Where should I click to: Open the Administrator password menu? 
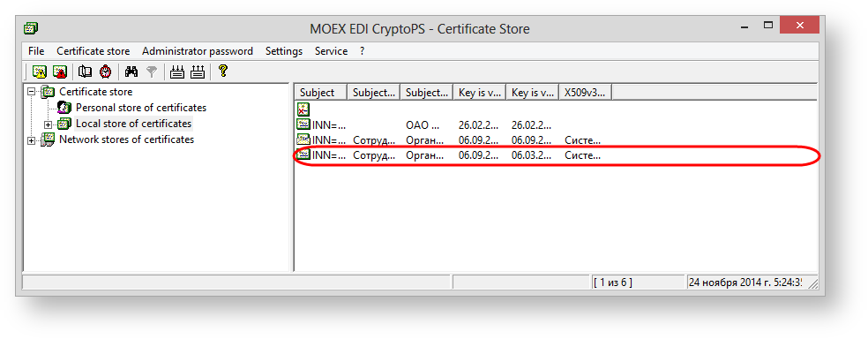point(198,51)
